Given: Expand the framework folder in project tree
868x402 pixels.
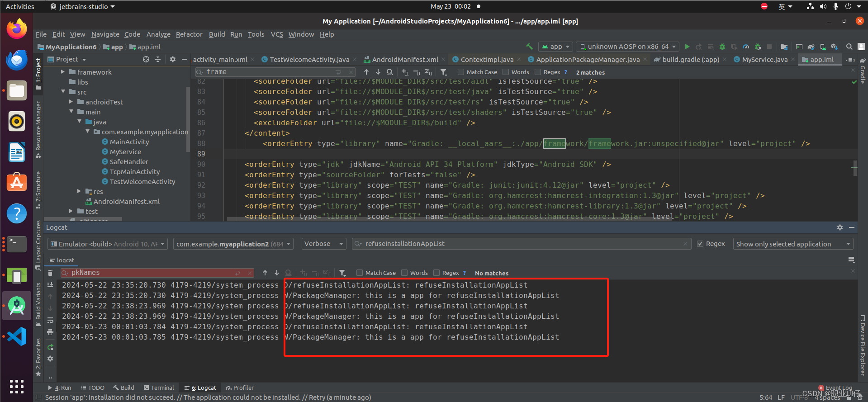Looking at the screenshot, I should pyautogui.click(x=63, y=72).
